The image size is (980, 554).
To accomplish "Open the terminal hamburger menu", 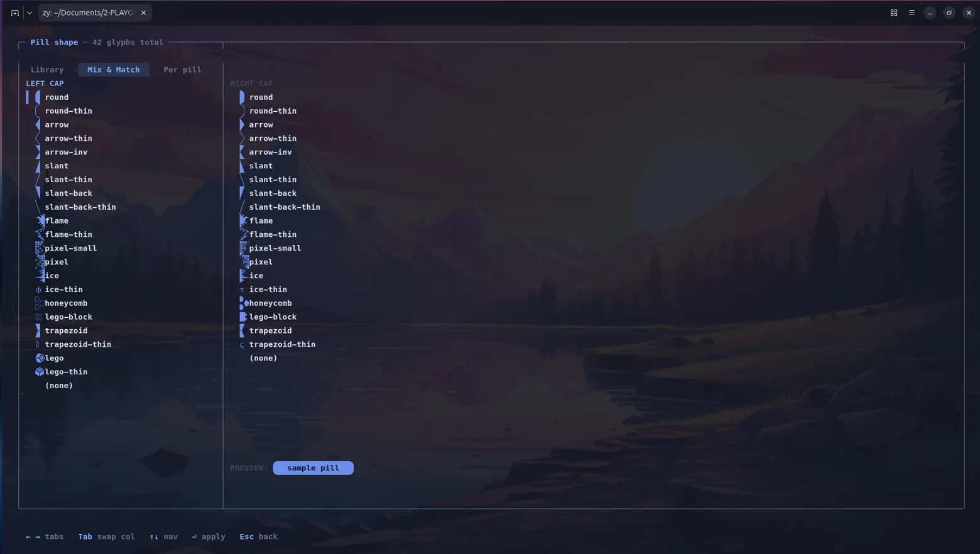I will pyautogui.click(x=912, y=13).
